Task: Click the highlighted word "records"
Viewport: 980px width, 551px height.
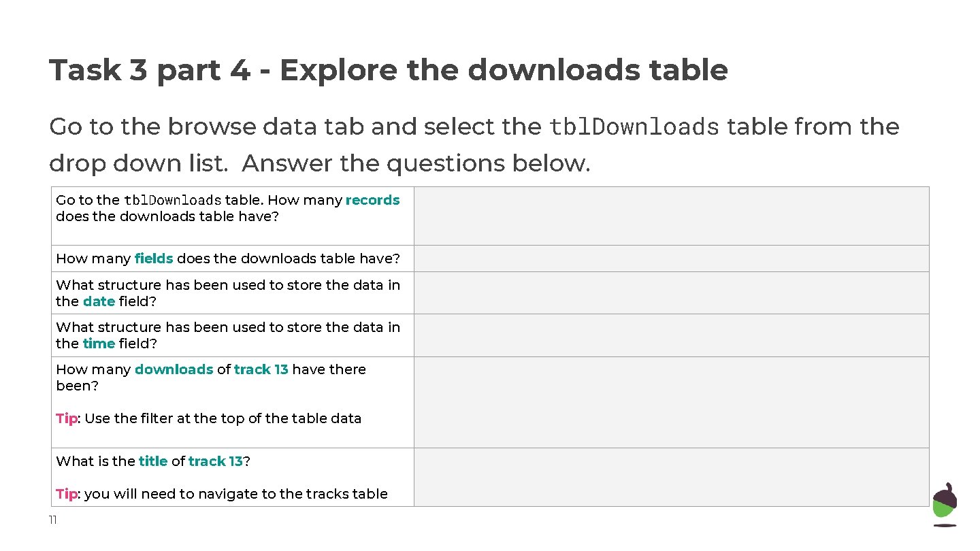Action: click(372, 200)
